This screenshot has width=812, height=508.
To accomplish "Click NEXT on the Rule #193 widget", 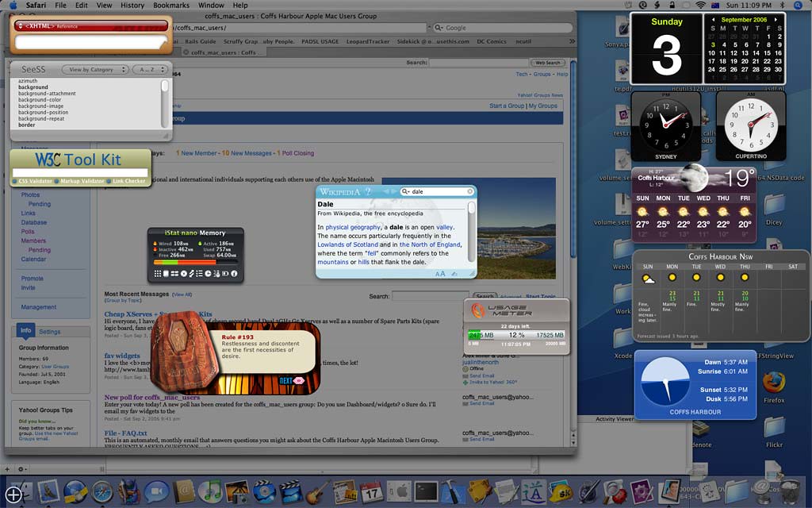I will point(292,380).
